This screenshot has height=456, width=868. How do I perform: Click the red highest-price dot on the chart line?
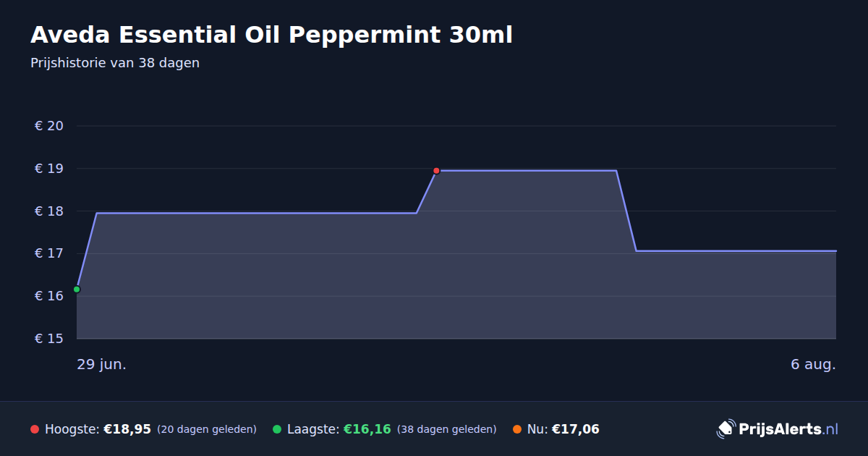pyautogui.click(x=436, y=171)
